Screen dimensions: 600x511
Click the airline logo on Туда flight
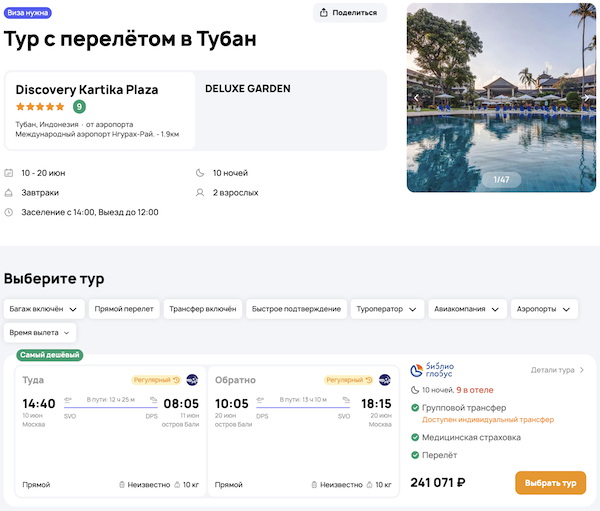192,380
